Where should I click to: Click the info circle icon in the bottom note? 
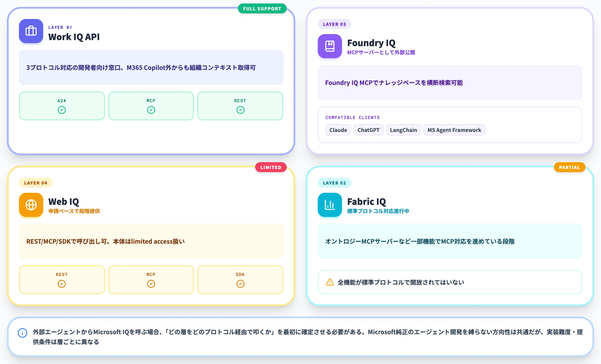coord(22,333)
